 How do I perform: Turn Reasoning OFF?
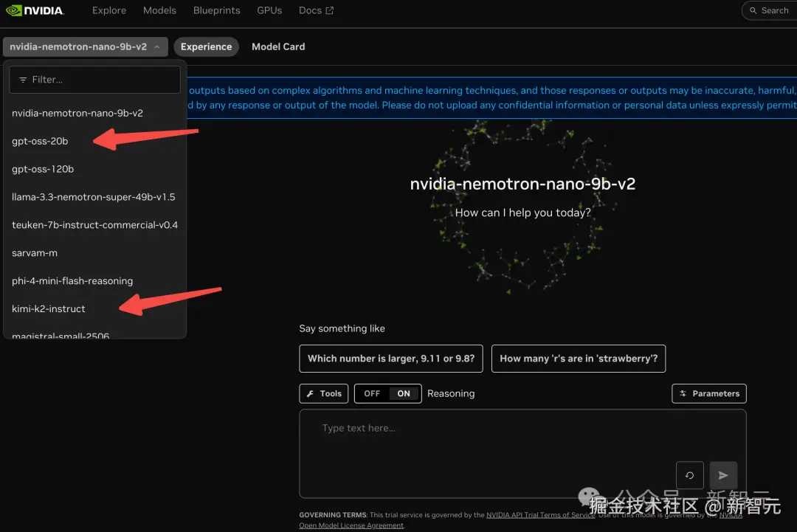pos(372,394)
